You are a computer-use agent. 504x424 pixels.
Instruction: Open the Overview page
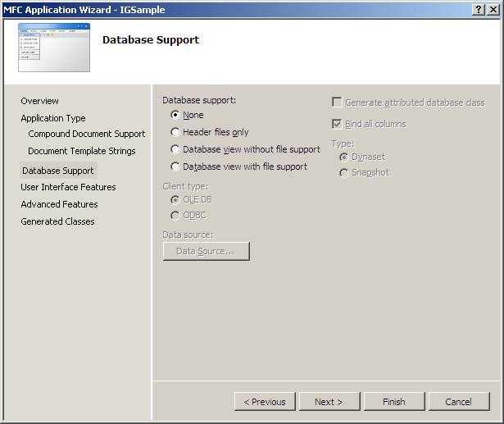tap(39, 101)
